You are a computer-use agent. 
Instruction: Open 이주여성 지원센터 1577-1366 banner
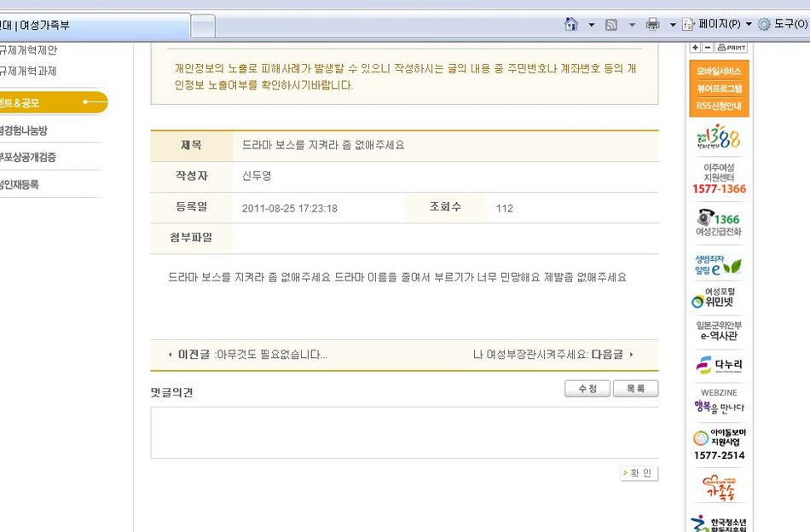tap(719, 178)
